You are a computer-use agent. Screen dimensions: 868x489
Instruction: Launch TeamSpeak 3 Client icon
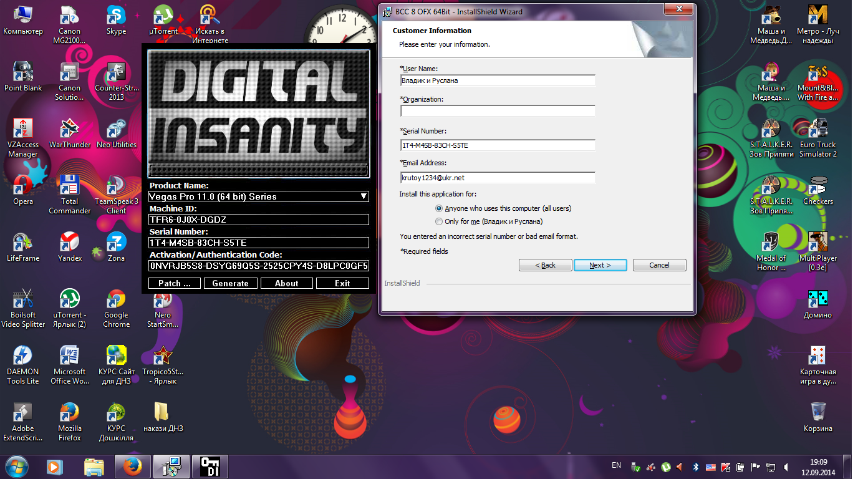[x=116, y=195]
